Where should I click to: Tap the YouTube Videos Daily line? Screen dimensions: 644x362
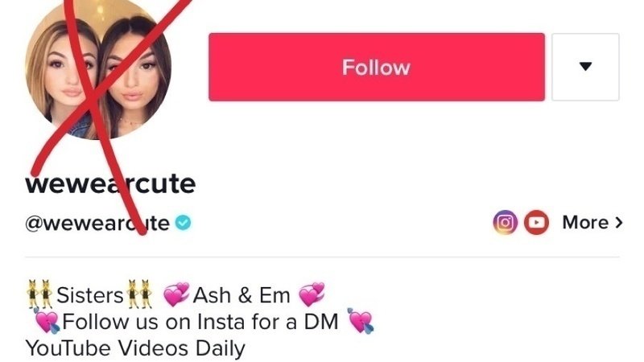pyautogui.click(x=135, y=348)
